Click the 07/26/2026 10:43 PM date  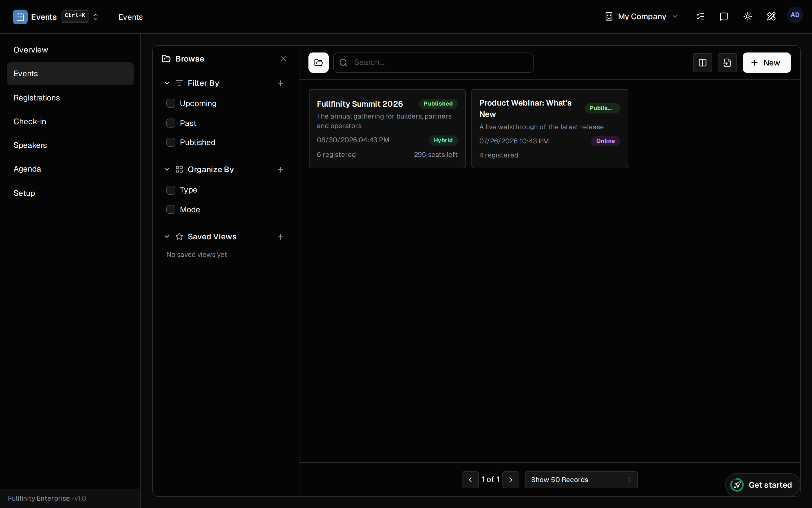(514, 141)
